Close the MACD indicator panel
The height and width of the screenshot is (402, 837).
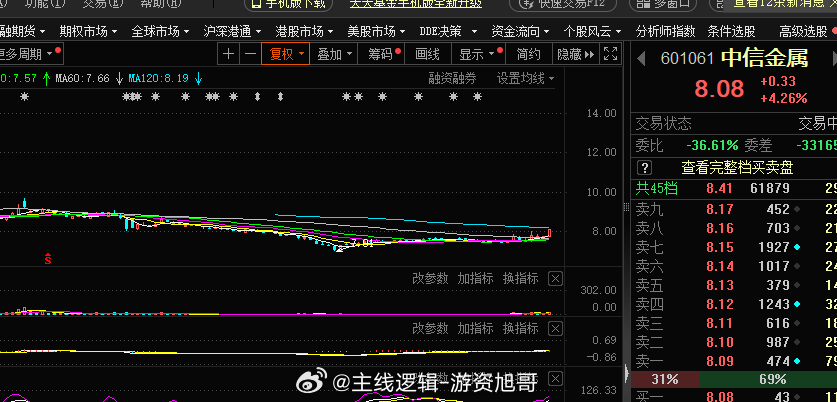556,328
